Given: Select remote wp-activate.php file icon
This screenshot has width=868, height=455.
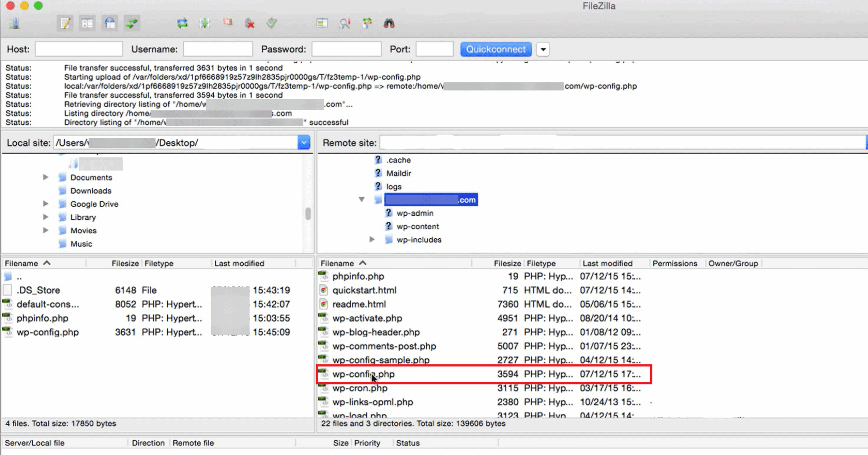Looking at the screenshot, I should point(323,318).
